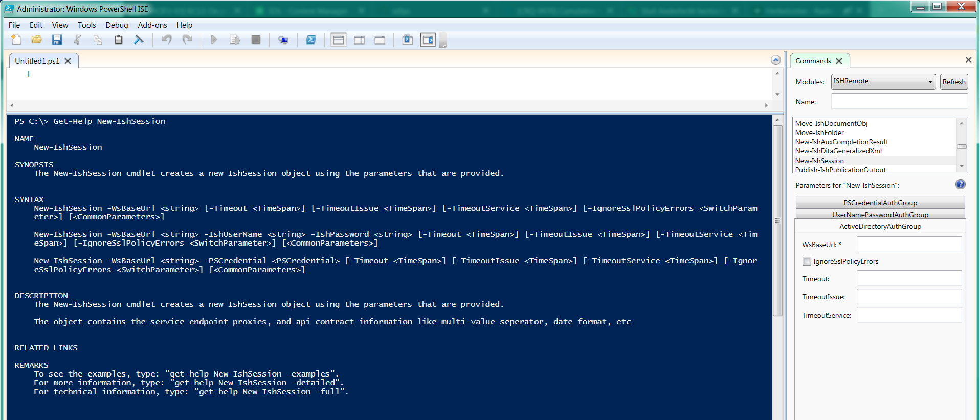This screenshot has width=980, height=420.
Task: Collapse the script pane with the chevron button
Action: 775,60
